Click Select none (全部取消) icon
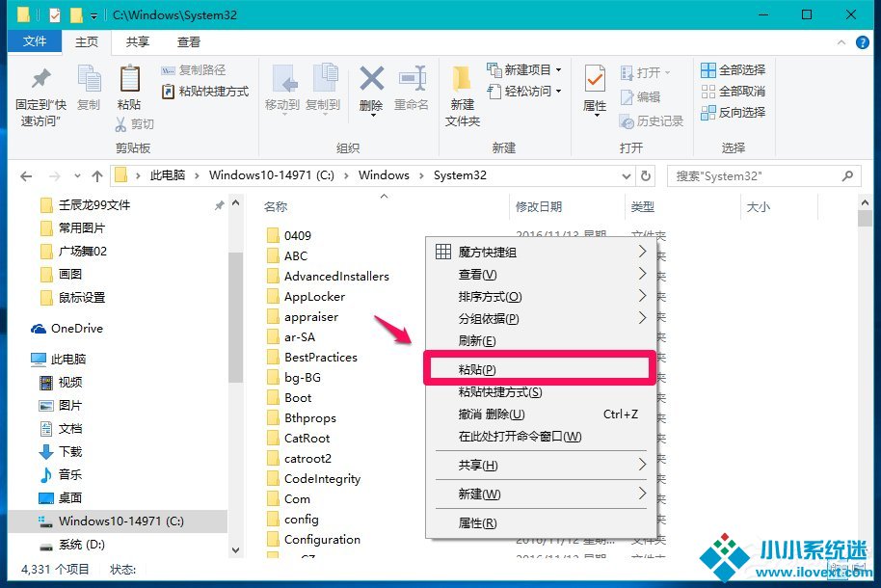881x588 pixels. [x=707, y=91]
